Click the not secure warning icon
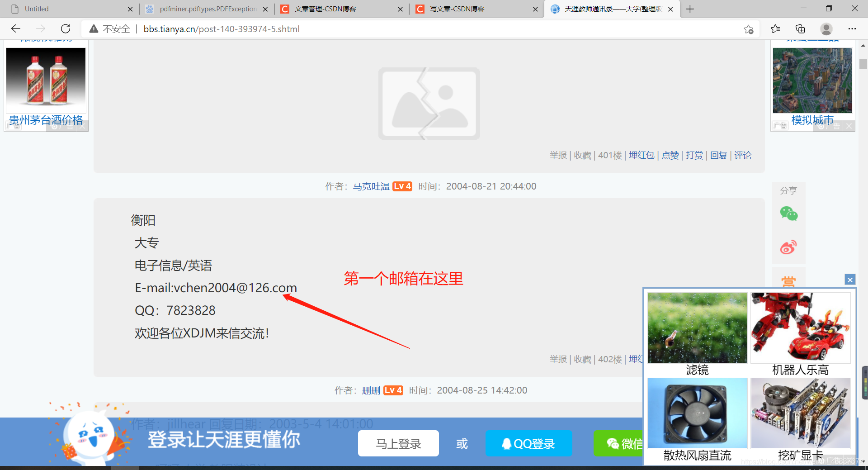The image size is (868, 470). click(94, 29)
